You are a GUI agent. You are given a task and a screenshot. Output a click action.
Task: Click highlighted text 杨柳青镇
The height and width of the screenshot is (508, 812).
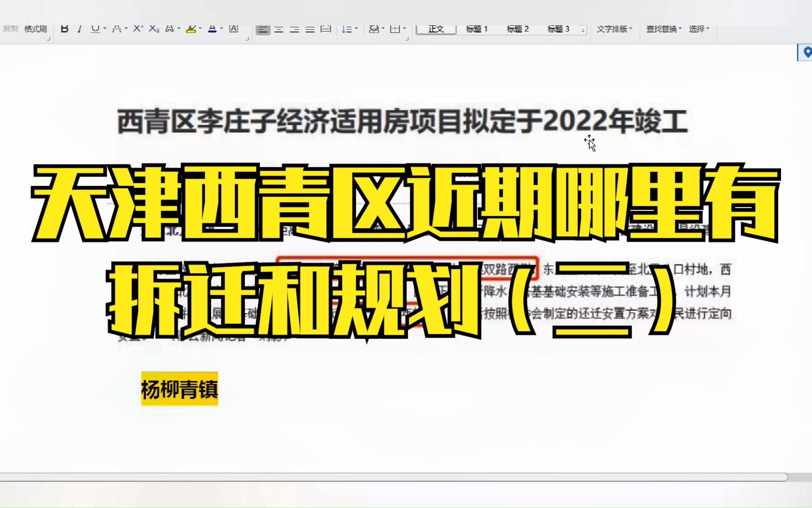(x=180, y=389)
